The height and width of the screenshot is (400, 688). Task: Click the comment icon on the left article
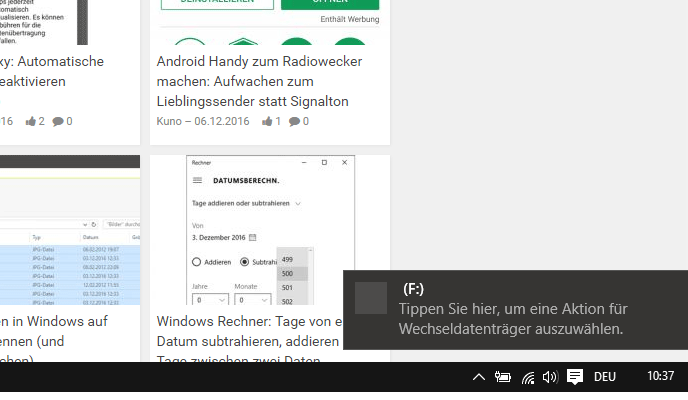point(58,122)
